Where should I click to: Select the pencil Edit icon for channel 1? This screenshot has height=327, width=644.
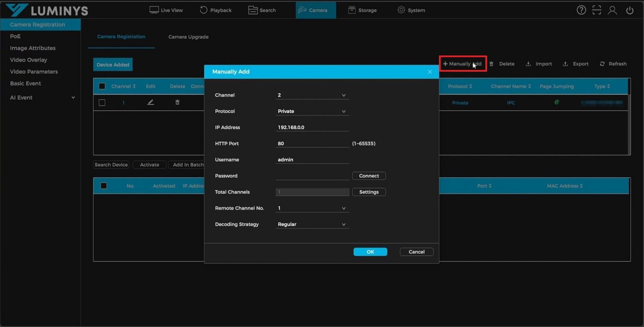(x=151, y=102)
